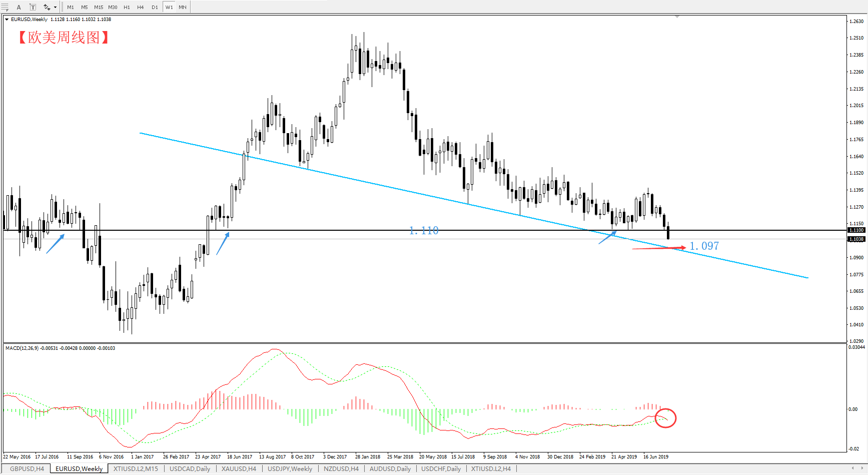Select the EURUSD,Weekly chart tab
Image resolution: width=868 pixels, height=475 pixels.
point(79,469)
